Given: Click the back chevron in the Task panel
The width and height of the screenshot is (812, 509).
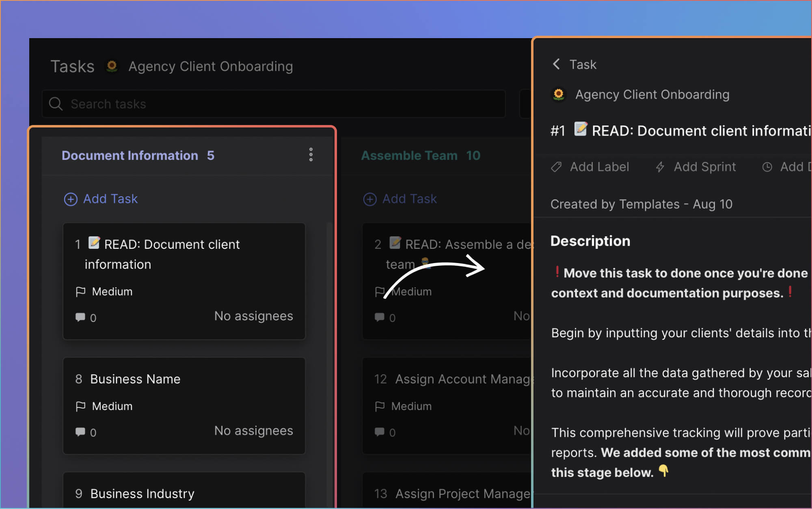Looking at the screenshot, I should 557,64.
